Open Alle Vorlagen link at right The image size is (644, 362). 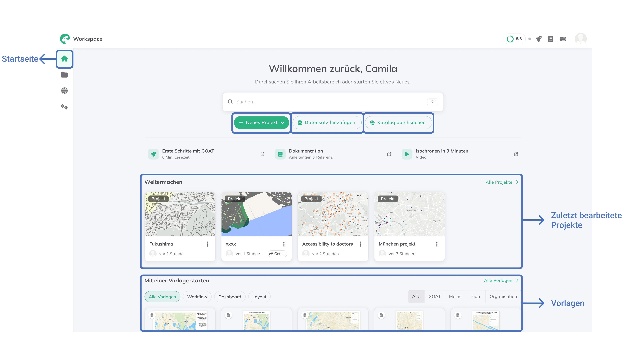(x=501, y=280)
